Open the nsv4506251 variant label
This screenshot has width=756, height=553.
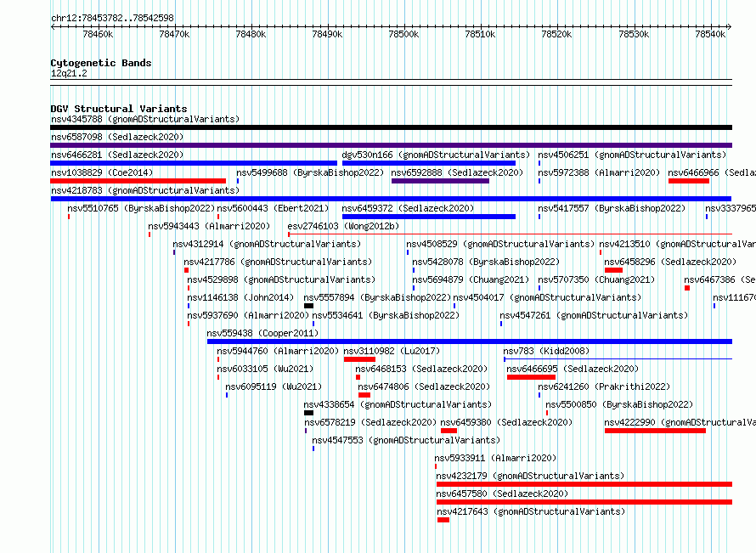(632, 155)
